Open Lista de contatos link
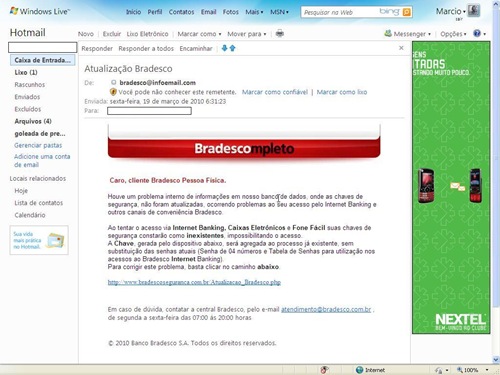The width and height of the screenshot is (500, 375). (39, 203)
